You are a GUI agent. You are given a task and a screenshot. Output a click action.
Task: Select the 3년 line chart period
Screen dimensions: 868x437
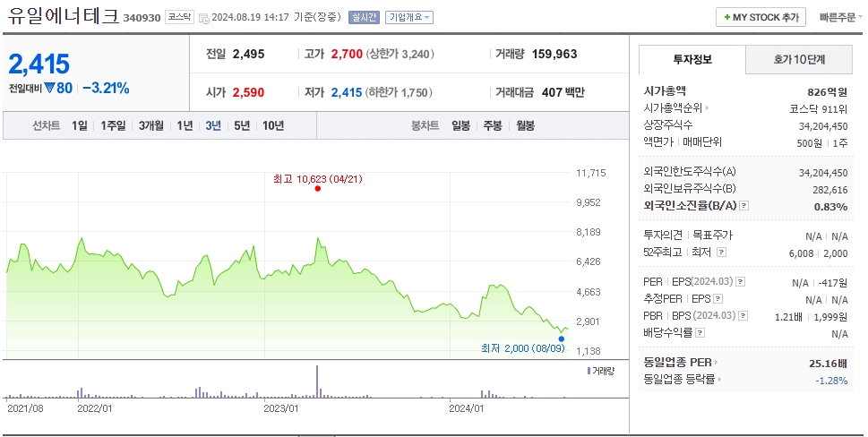213,125
